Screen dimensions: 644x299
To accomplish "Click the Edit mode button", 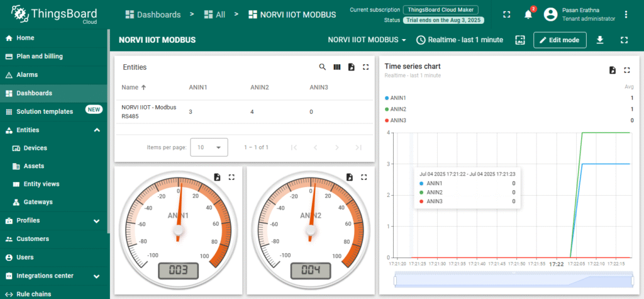I will pyautogui.click(x=560, y=40).
